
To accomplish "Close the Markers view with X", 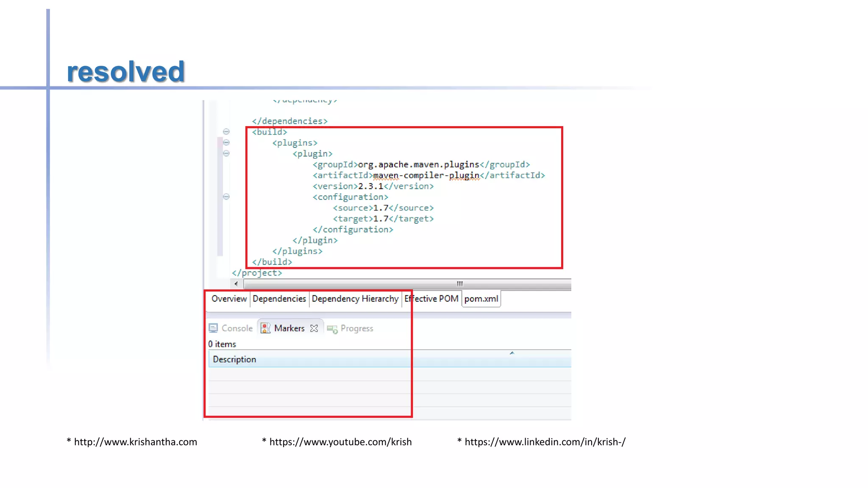I will click(314, 328).
